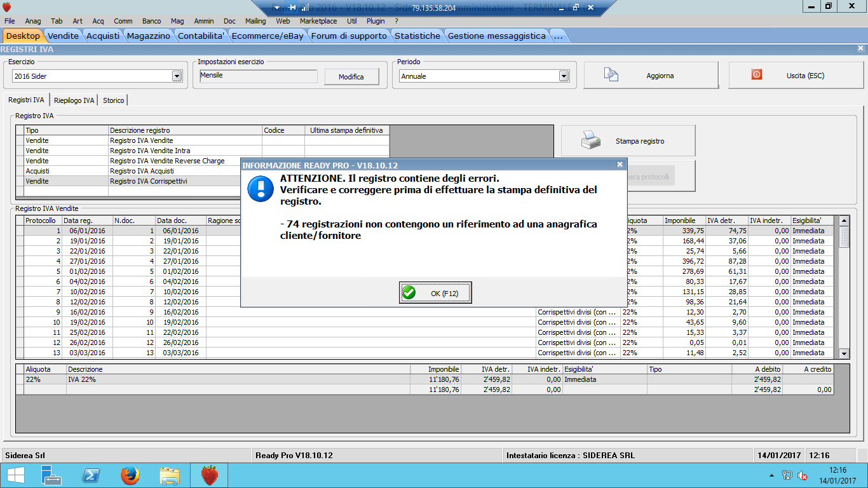Click the Stampa registro button
Viewport: 868px width, 488px height.
628,141
